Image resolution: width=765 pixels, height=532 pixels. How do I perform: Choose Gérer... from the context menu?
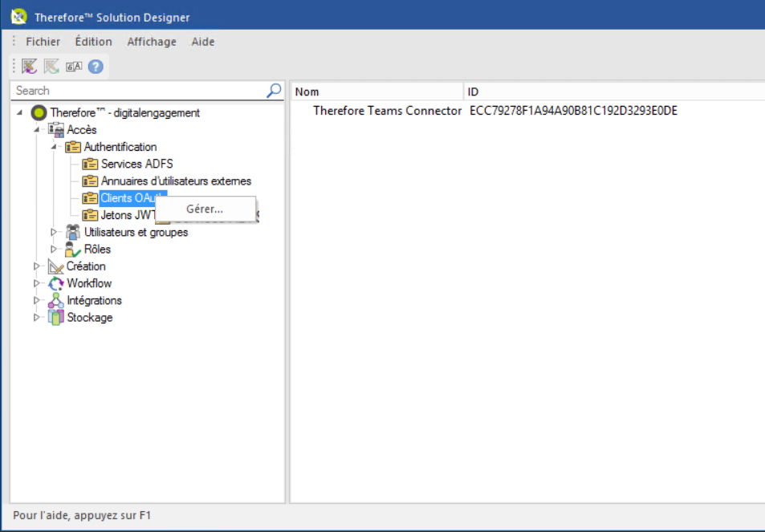205,209
